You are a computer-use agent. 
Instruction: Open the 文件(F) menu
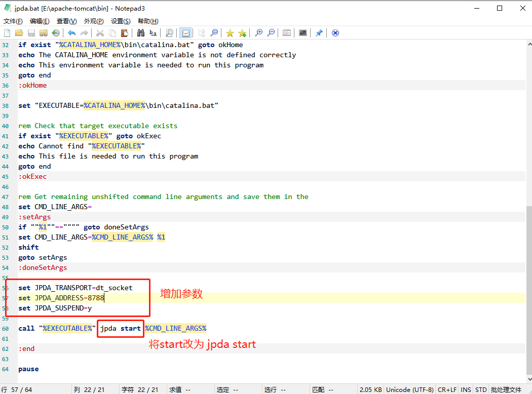point(13,21)
